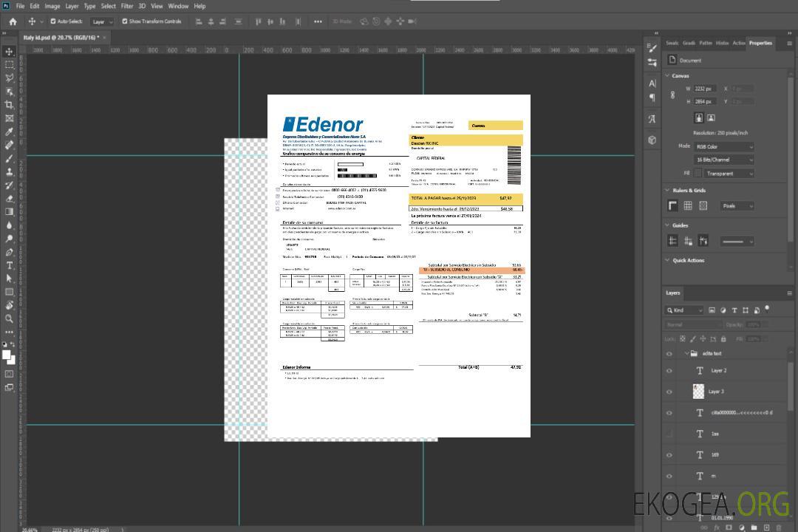
Task: Click the foreground color swatch
Action: point(7,355)
